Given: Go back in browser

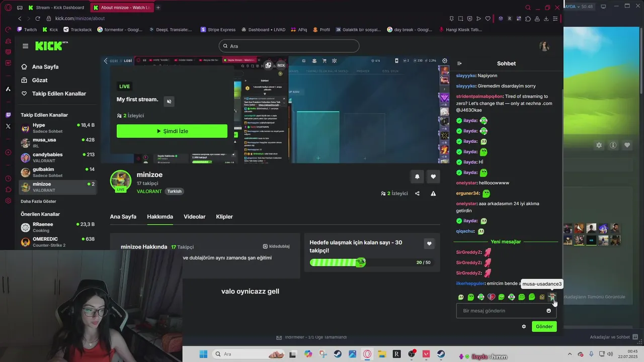Looking at the screenshot, I should (20, 19).
